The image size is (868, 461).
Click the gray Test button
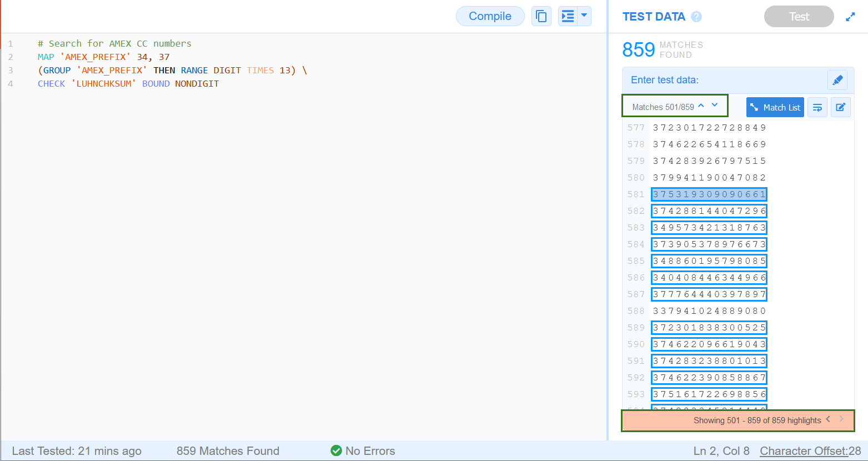(x=799, y=17)
